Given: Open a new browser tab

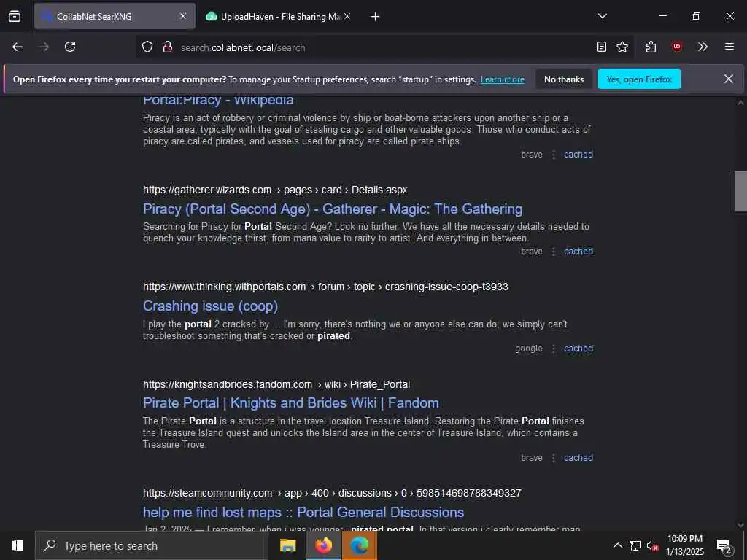Looking at the screenshot, I should coord(376,17).
